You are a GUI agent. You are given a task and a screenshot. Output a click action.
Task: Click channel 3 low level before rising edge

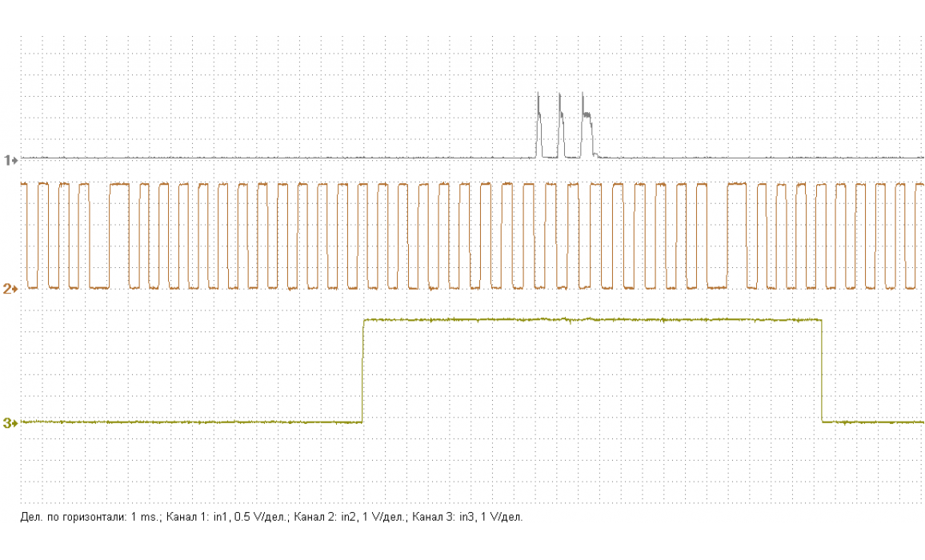192,422
